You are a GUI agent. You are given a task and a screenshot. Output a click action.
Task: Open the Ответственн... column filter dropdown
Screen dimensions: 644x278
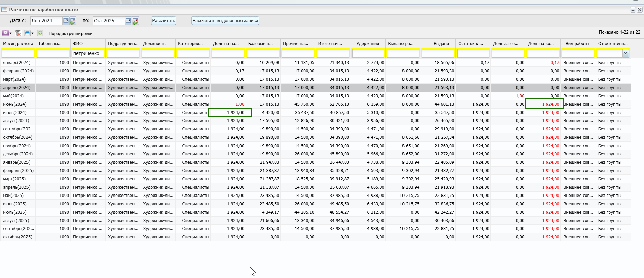tap(625, 53)
